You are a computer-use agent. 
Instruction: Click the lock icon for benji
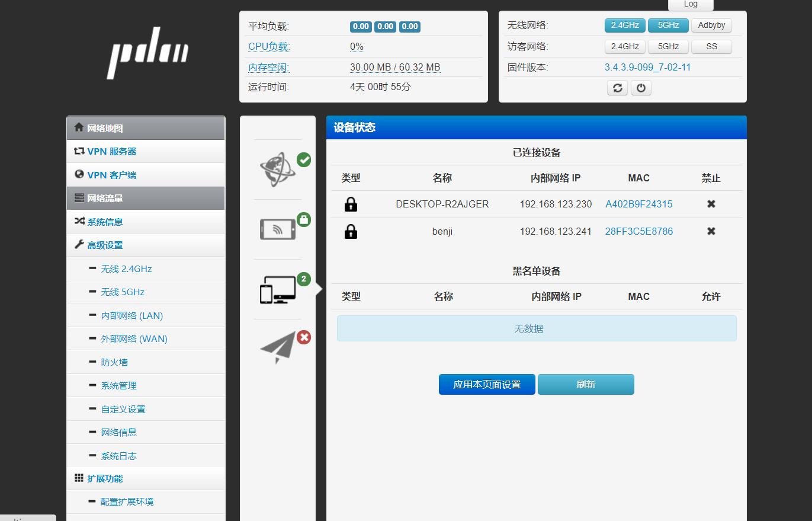351,232
